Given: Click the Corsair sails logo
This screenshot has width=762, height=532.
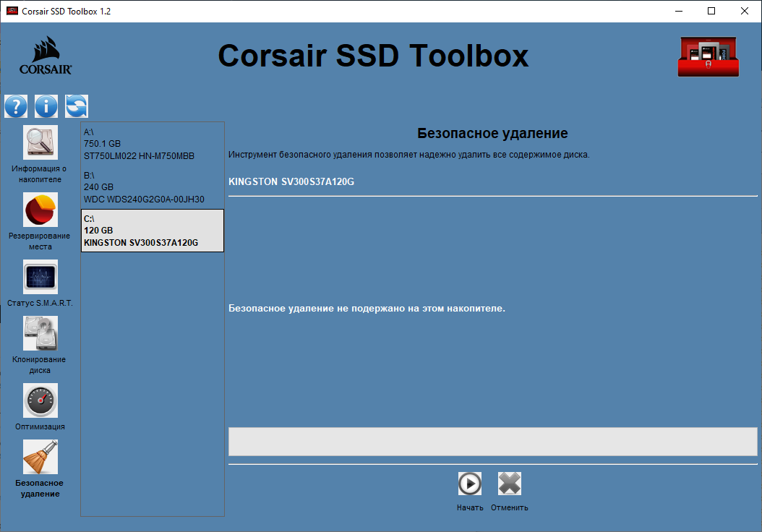Looking at the screenshot, I should pos(46,56).
